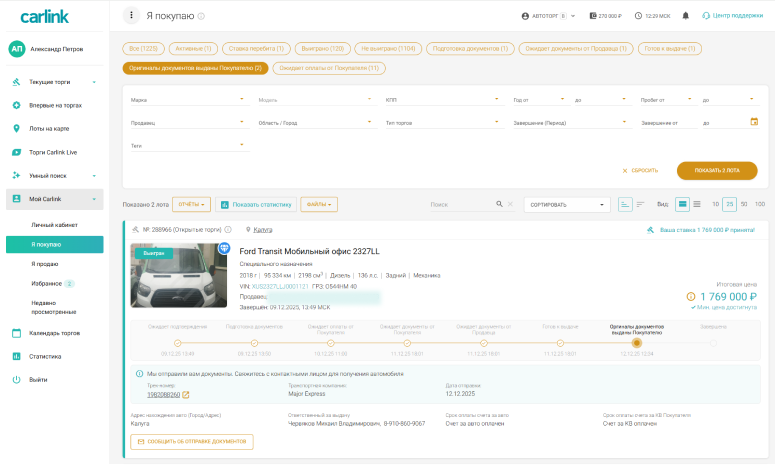Screen dimensions: 775x465
Task: Click the notification bell icon
Action: (x=685, y=16)
